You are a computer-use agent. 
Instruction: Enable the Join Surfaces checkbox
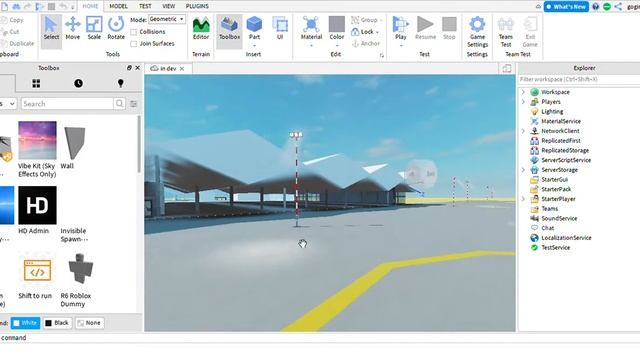click(x=133, y=44)
